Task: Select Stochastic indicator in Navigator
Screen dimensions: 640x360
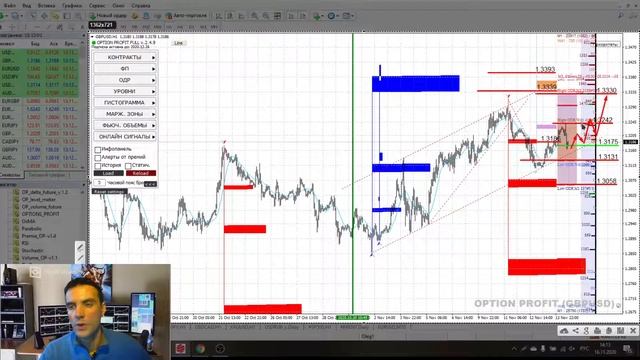Action: pyautogui.click(x=32, y=251)
